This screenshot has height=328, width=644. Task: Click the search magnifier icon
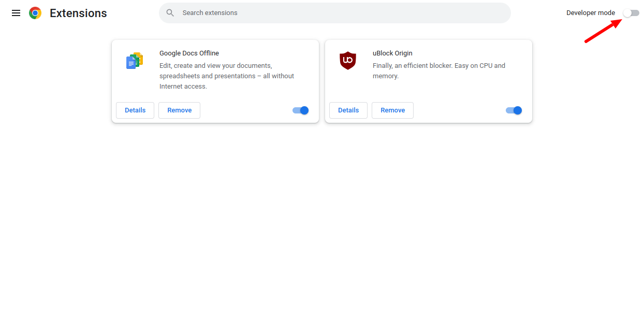pyautogui.click(x=170, y=13)
